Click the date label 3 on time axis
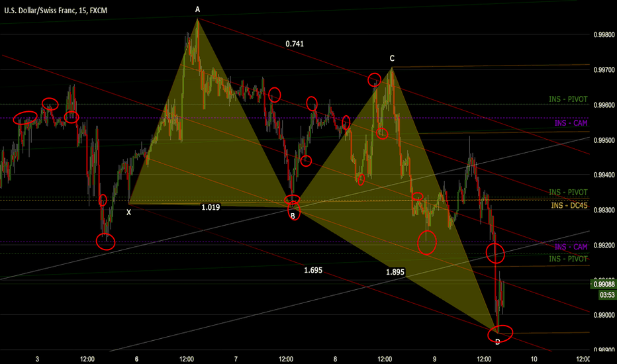Viewport: 617px width, 364px height. coord(37,359)
